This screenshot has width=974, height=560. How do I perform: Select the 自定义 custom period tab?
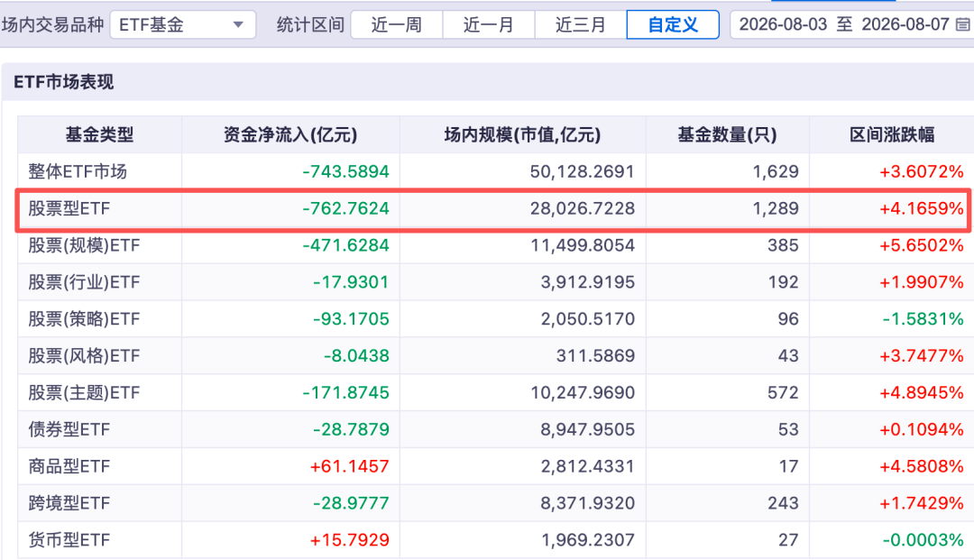pos(673,25)
